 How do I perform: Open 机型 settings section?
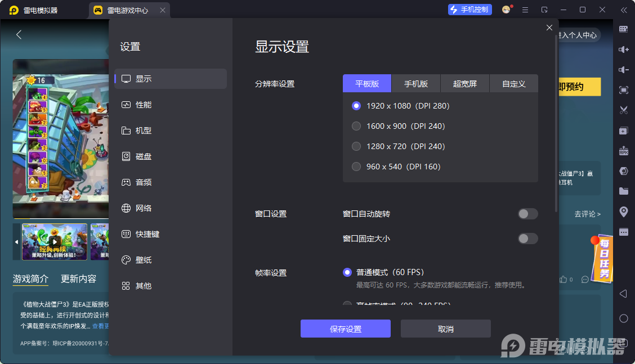coord(171,131)
